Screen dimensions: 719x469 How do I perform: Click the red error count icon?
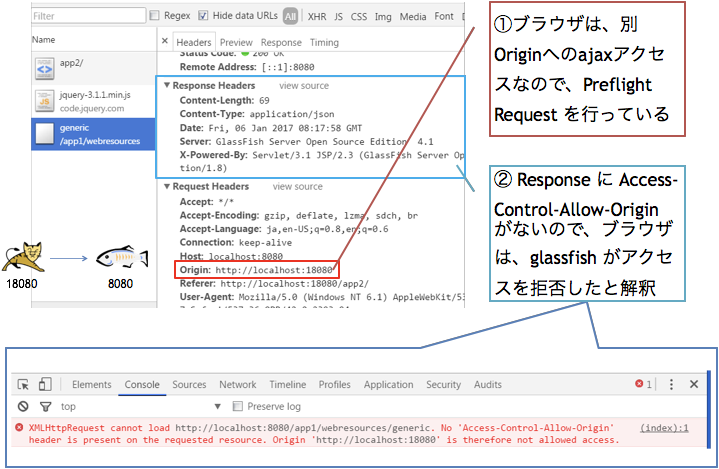[x=640, y=384]
